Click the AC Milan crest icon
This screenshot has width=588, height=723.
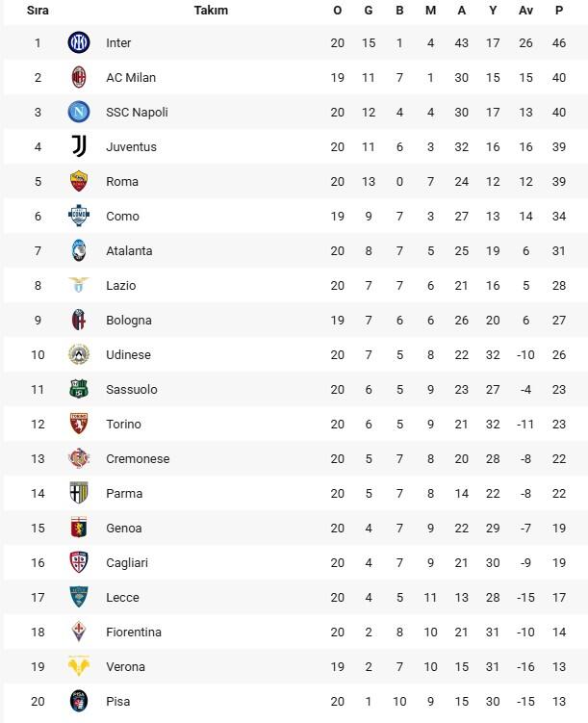[78, 77]
